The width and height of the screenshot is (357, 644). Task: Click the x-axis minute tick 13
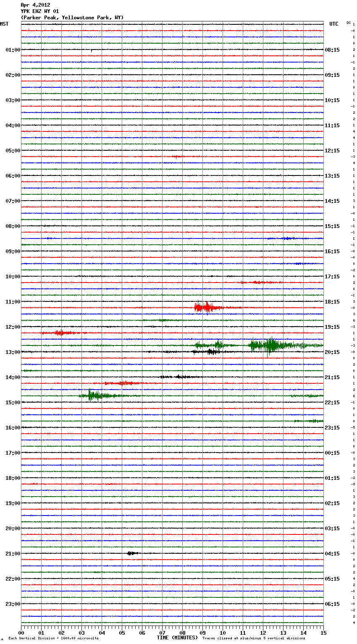click(x=283, y=633)
